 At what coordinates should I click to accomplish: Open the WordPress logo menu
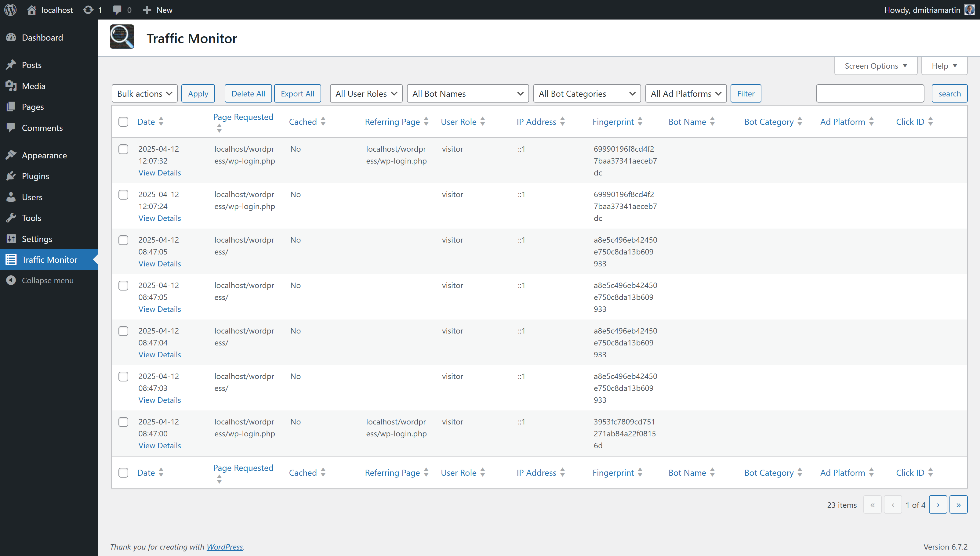10,10
